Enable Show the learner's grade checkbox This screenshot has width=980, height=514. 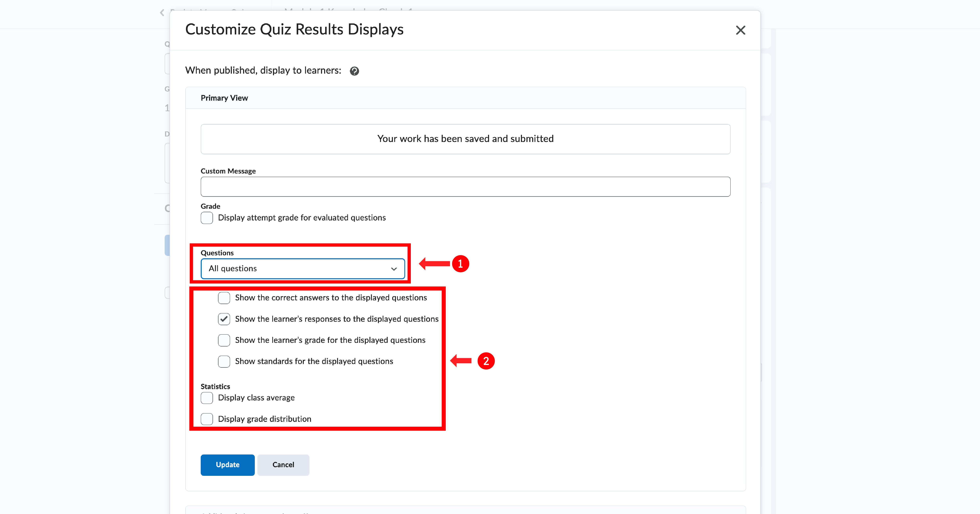[x=224, y=340]
